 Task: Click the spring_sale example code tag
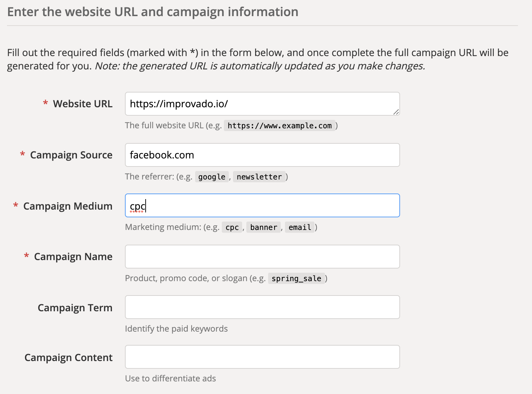tap(296, 278)
